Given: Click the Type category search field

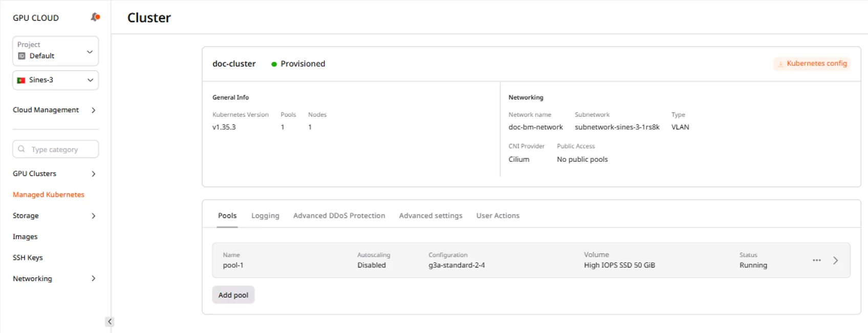Looking at the screenshot, I should (x=55, y=149).
